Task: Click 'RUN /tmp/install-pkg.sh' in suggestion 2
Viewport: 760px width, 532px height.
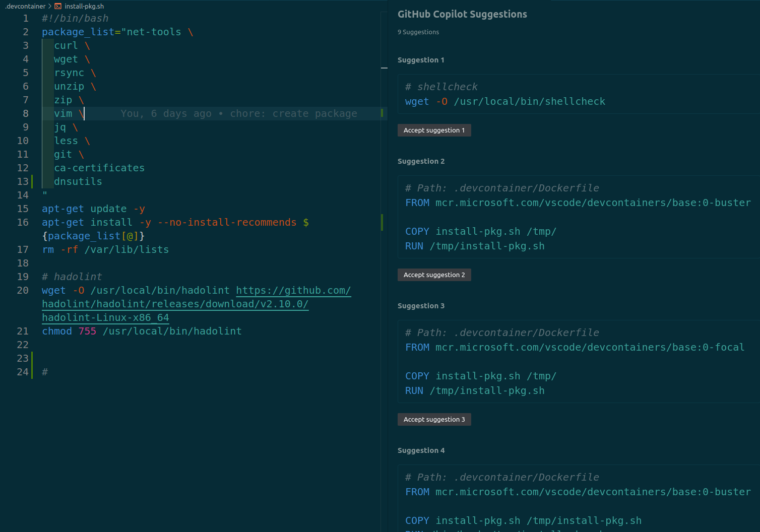Action: click(x=475, y=246)
